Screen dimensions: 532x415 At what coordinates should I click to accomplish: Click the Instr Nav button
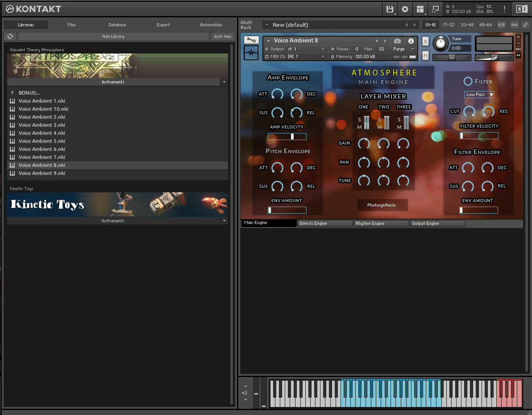tap(223, 36)
